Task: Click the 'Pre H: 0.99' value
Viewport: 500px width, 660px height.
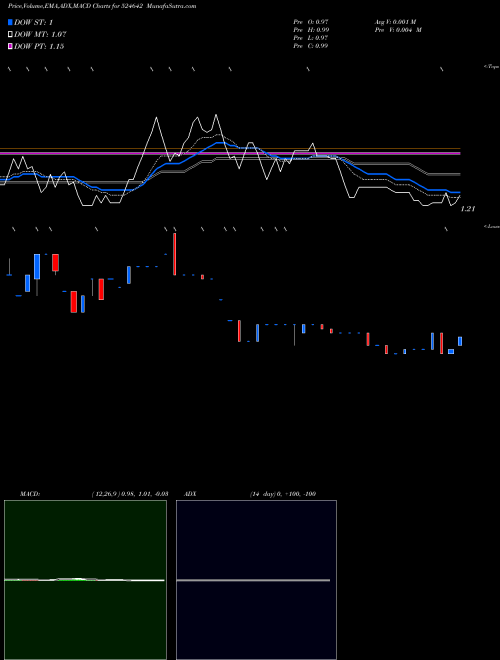Action: point(311,30)
